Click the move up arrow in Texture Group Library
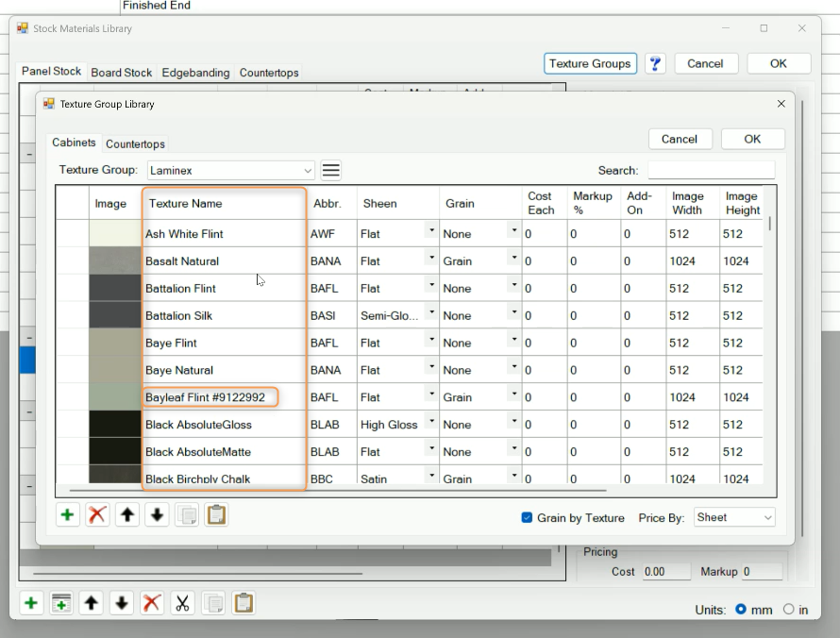840x638 pixels. pos(127,515)
